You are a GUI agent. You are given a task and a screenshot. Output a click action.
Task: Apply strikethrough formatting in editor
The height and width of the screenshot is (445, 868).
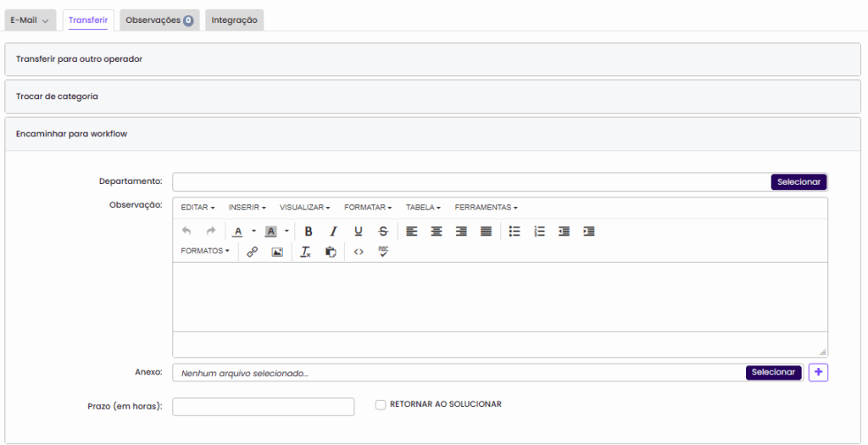[383, 231]
